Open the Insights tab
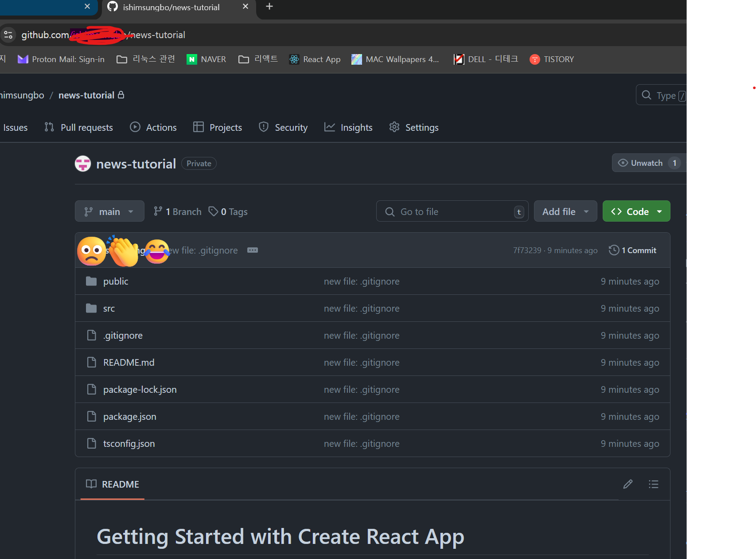Viewport: 756px width, 559px height. coord(348,128)
